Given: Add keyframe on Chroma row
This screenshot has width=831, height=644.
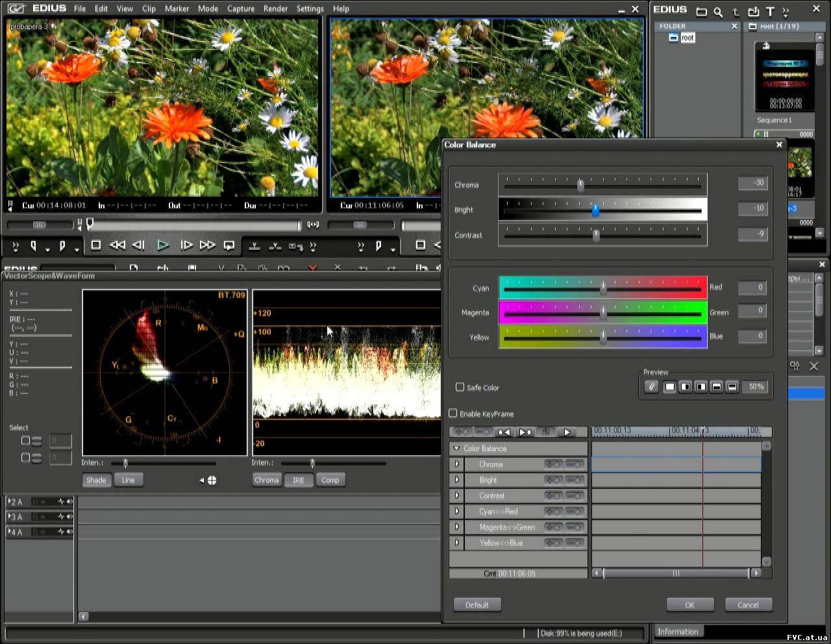Looking at the screenshot, I should (553, 464).
